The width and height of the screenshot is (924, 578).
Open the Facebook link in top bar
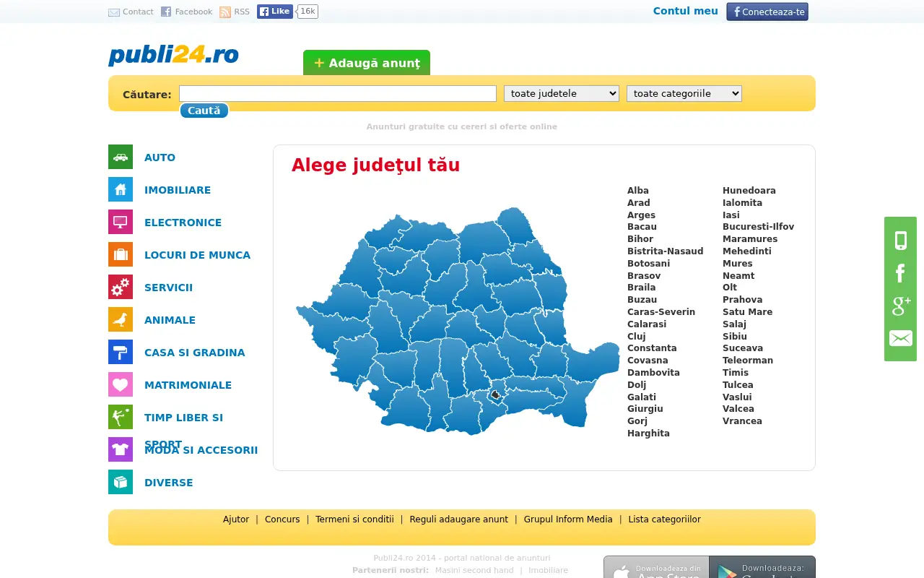[x=186, y=12]
